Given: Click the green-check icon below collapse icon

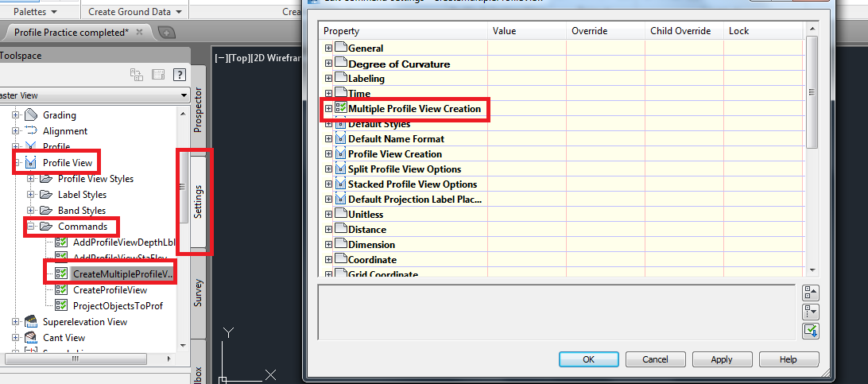Looking at the screenshot, I should click(x=811, y=331).
